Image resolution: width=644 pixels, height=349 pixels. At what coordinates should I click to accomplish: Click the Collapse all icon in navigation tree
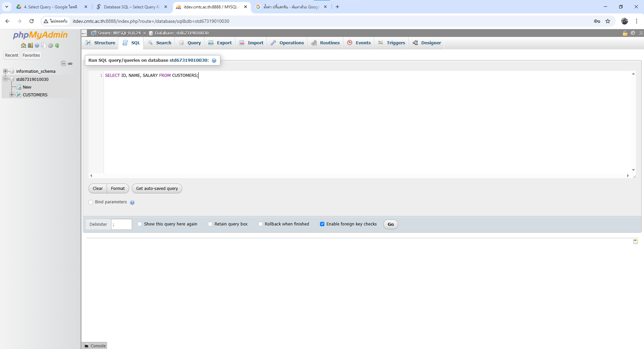point(63,63)
